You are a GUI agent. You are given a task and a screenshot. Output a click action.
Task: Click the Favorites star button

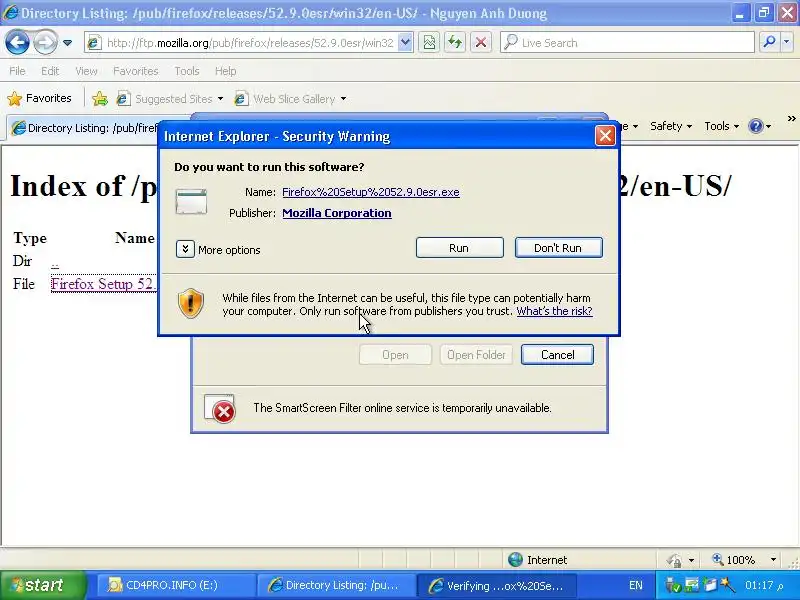pyautogui.click(x=40, y=98)
